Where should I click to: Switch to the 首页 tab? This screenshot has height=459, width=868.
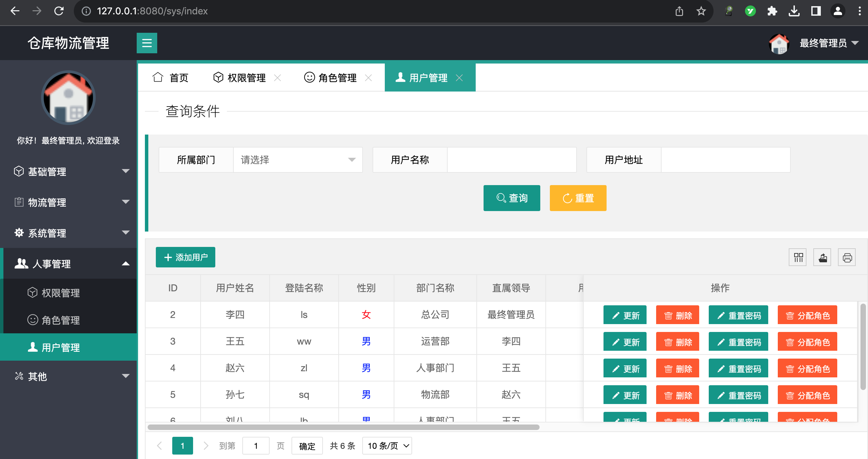pos(170,78)
